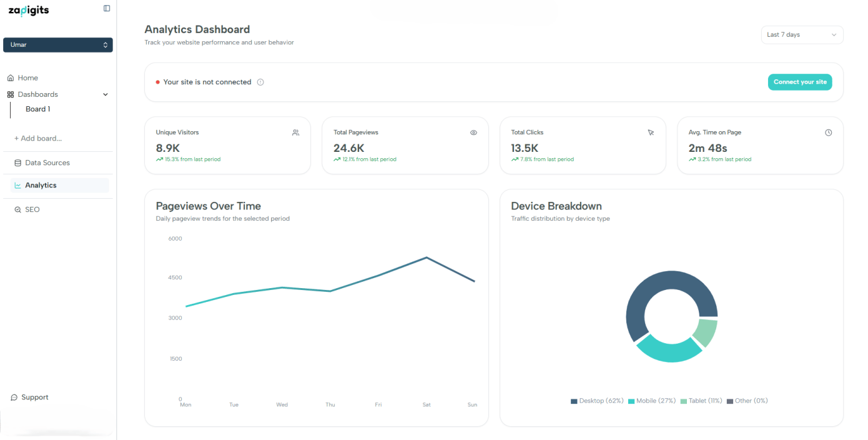Open the Last 7 days date range dropdown
Screen dimensions: 868x440
pyautogui.click(x=802, y=35)
